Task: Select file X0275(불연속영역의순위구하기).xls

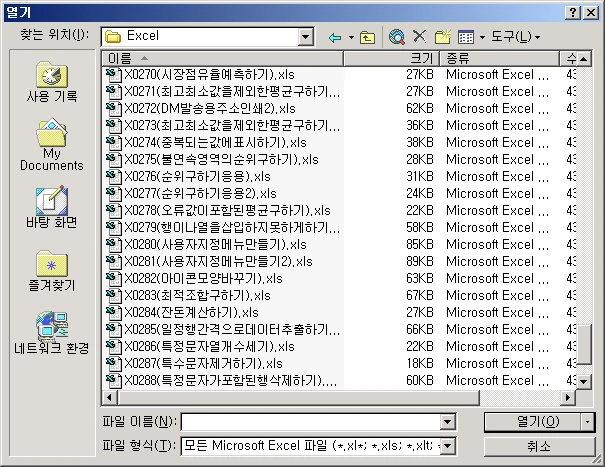Action: click(221, 159)
